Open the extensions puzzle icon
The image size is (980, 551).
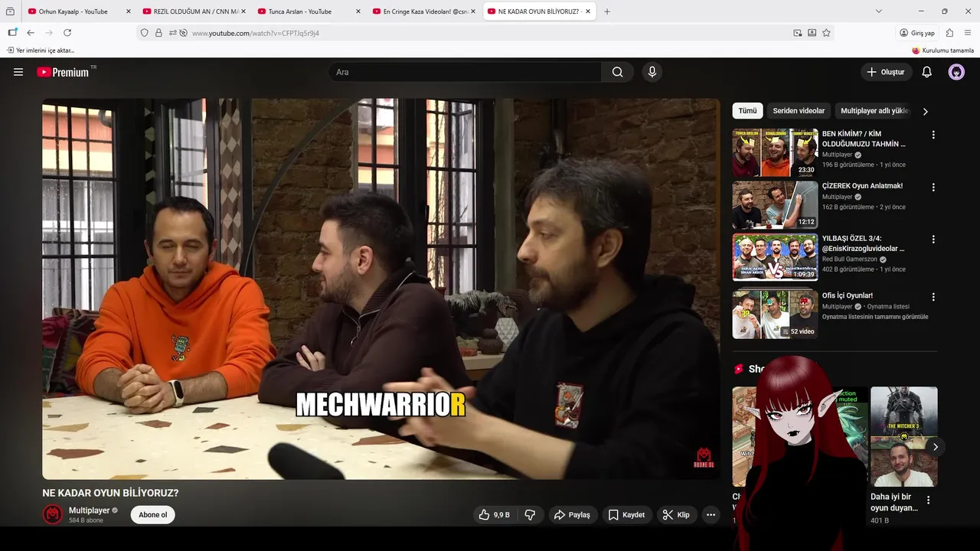click(950, 33)
